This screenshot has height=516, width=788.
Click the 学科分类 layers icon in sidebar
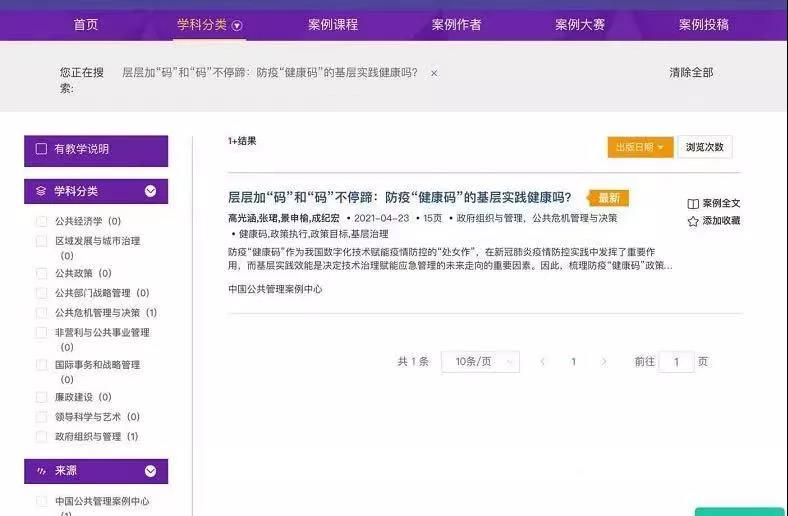(41, 191)
